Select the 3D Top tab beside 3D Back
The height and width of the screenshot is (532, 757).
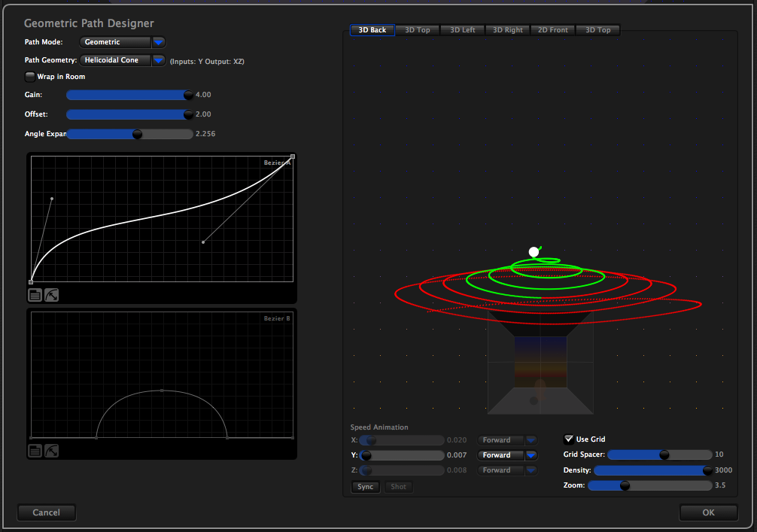tap(417, 30)
